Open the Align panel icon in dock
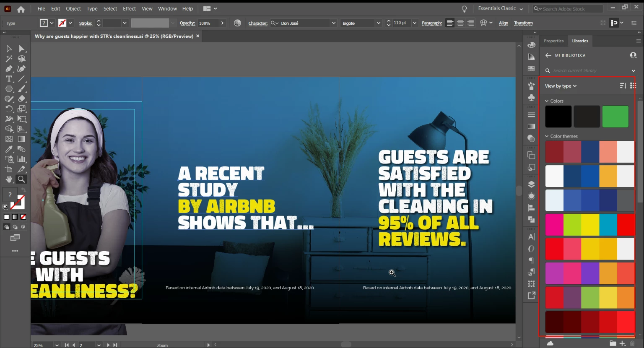This screenshot has height=348, width=644. pyautogui.click(x=531, y=208)
